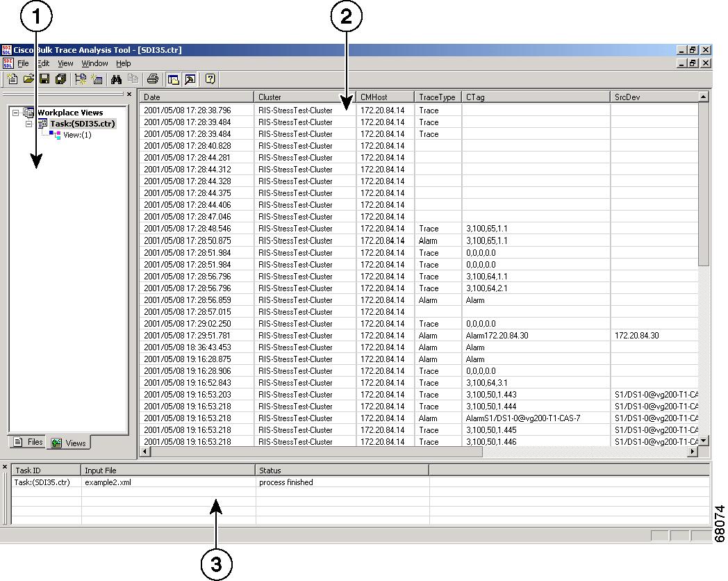728x581 pixels.
Task: Sort by the SrcDev column header
Action: pos(654,97)
